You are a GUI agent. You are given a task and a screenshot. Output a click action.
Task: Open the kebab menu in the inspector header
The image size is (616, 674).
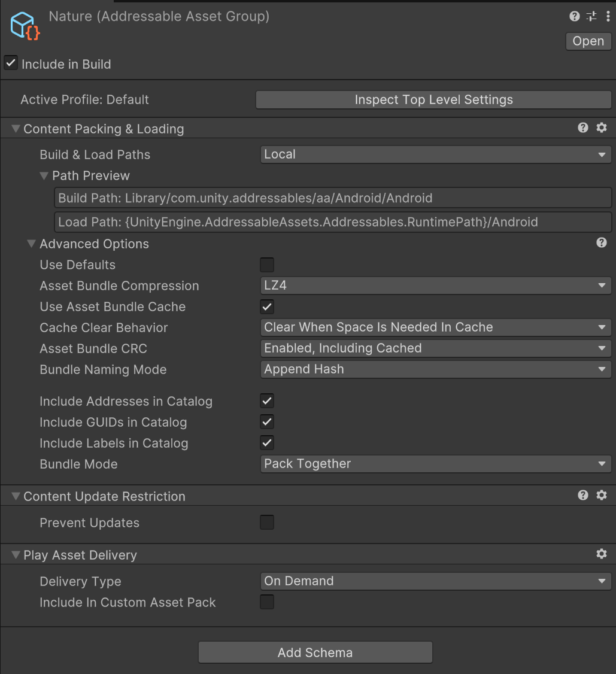(x=608, y=16)
